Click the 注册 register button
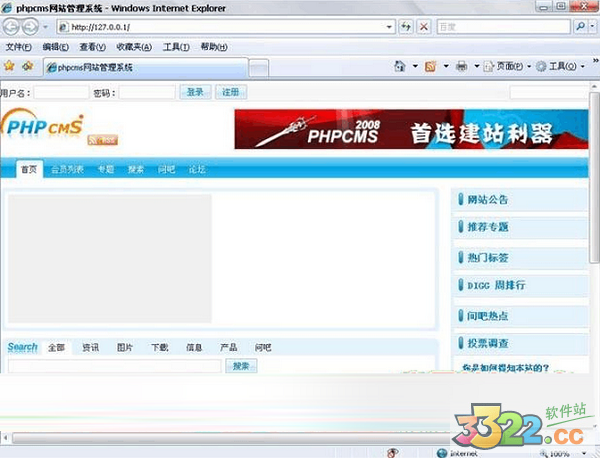The width and height of the screenshot is (600, 458). (230, 92)
